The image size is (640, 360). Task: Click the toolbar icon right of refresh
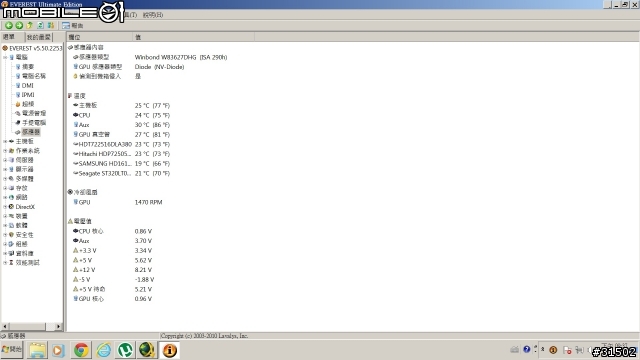[51, 25]
